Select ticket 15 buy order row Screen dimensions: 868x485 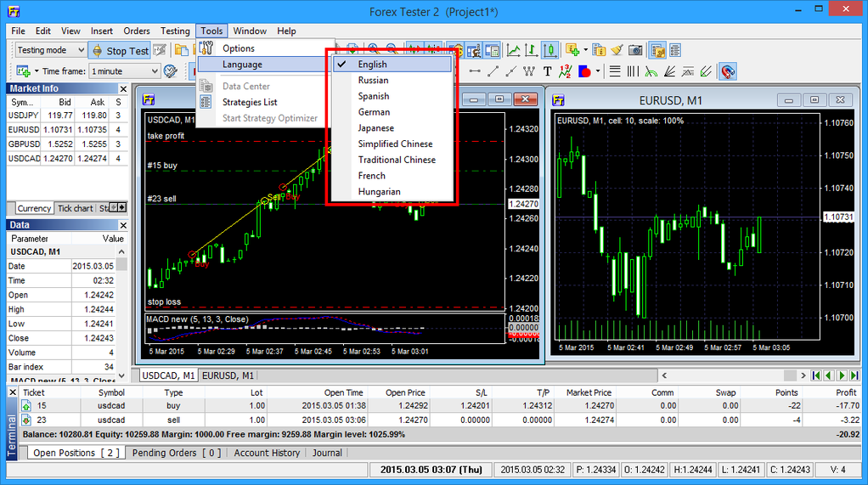442,406
